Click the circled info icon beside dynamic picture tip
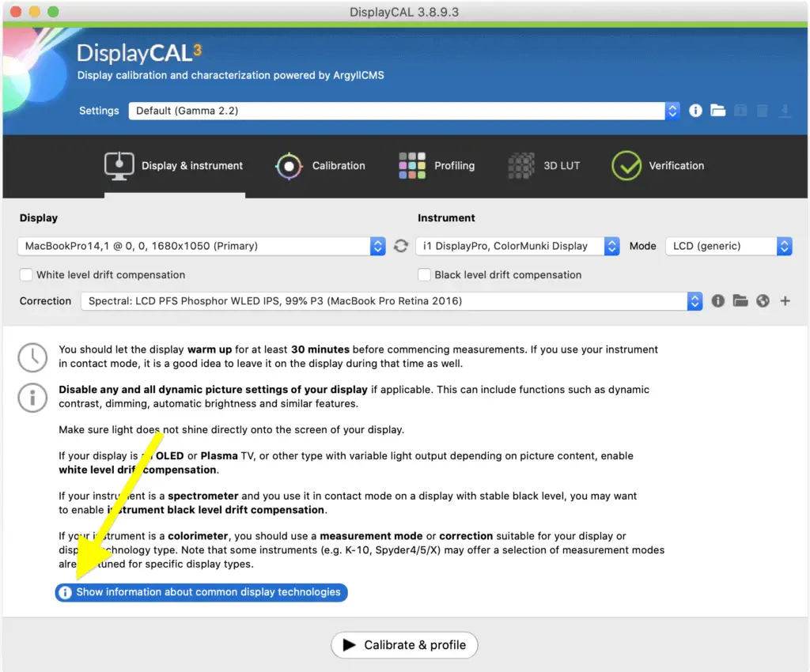 32,398
